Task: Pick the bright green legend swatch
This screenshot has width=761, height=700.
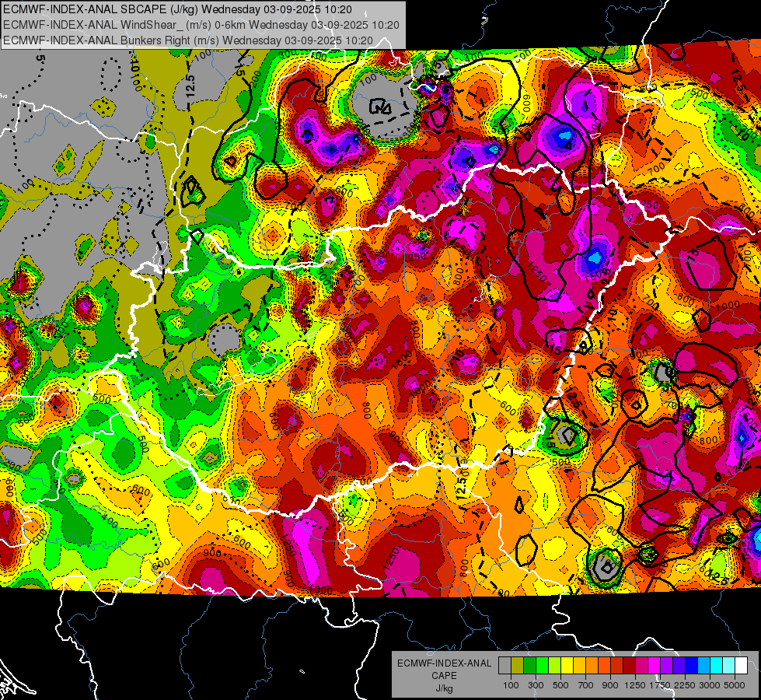Action: click(x=542, y=666)
